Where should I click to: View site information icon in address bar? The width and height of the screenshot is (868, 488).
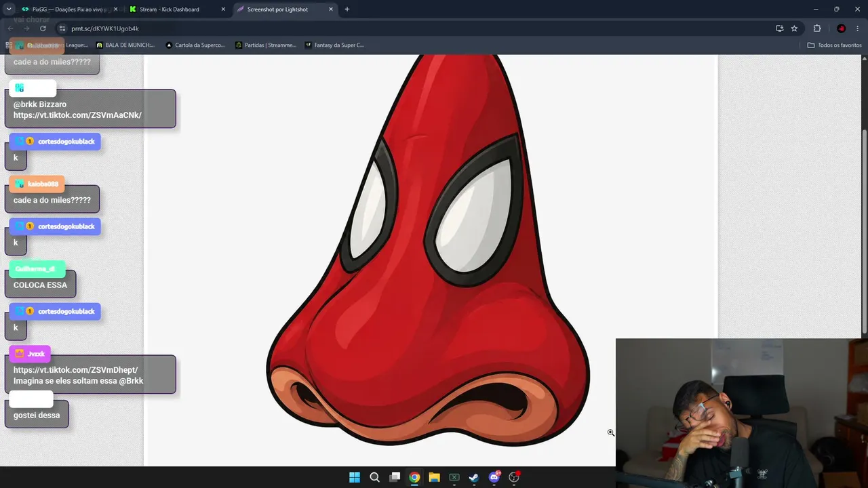(62, 28)
